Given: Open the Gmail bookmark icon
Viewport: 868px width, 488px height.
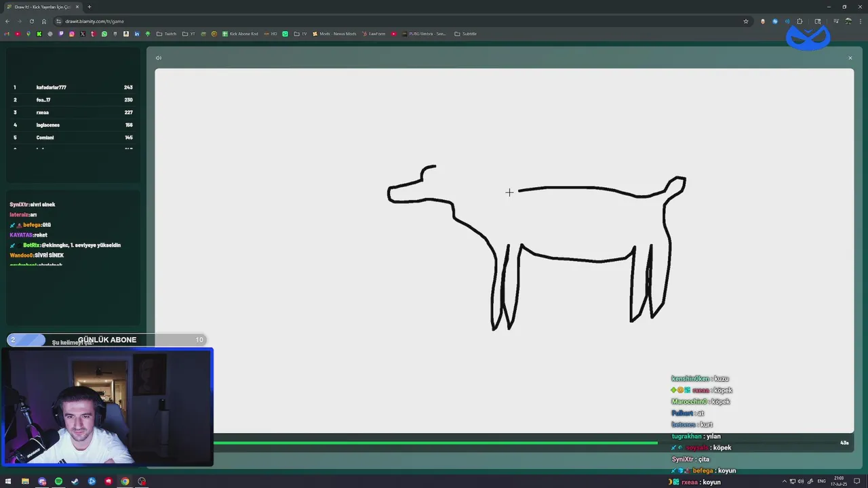Looking at the screenshot, I should tap(7, 34).
